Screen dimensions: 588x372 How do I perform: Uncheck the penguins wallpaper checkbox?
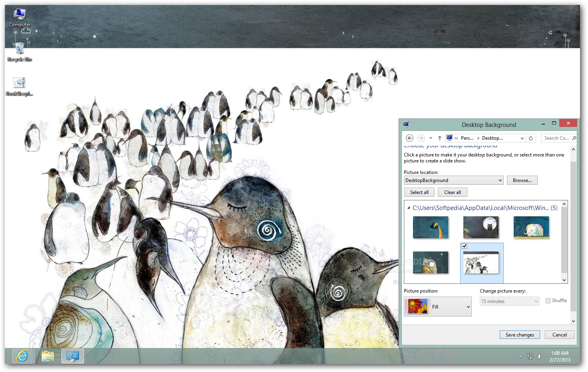465,246
